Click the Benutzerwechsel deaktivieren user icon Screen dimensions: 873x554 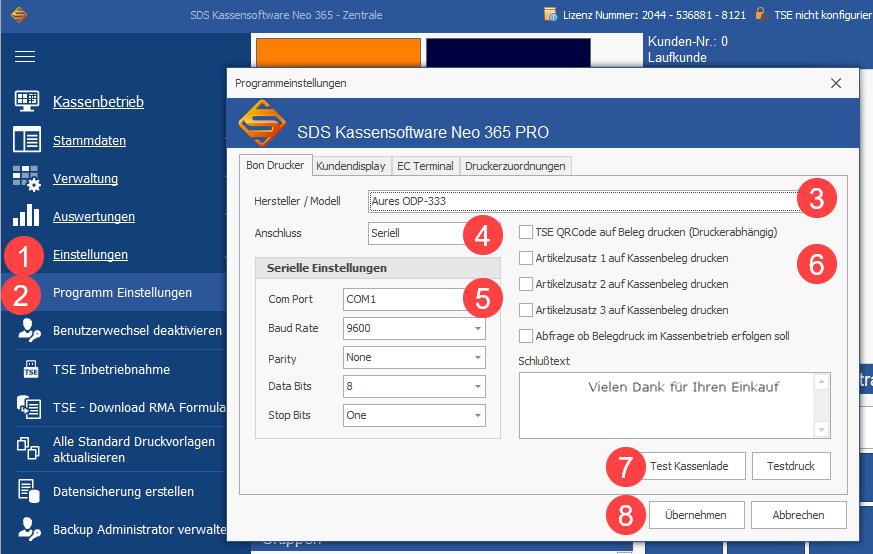[x=29, y=330]
